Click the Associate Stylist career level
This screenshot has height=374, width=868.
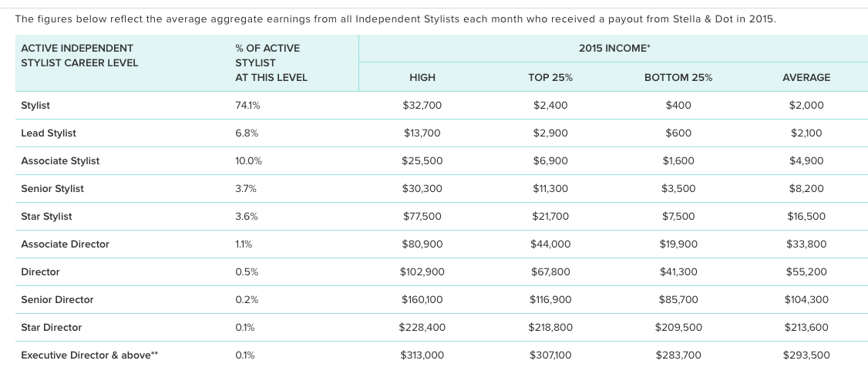click(x=60, y=160)
